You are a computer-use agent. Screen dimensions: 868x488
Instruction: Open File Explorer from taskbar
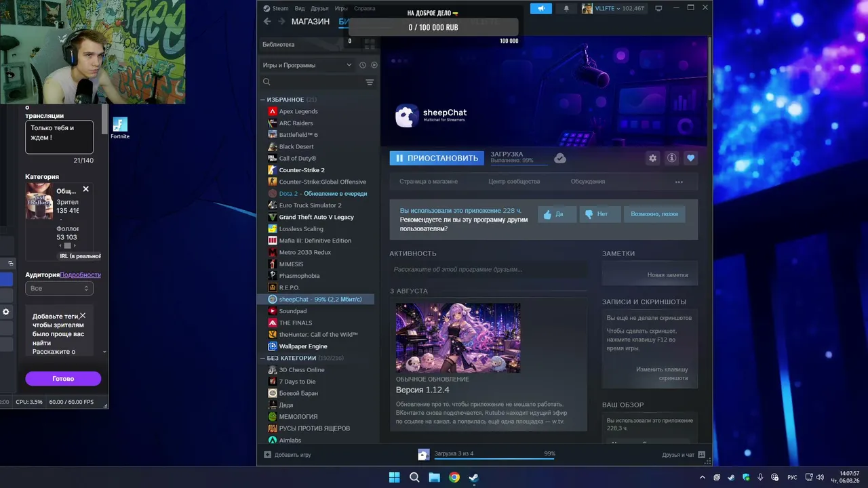[x=434, y=477]
